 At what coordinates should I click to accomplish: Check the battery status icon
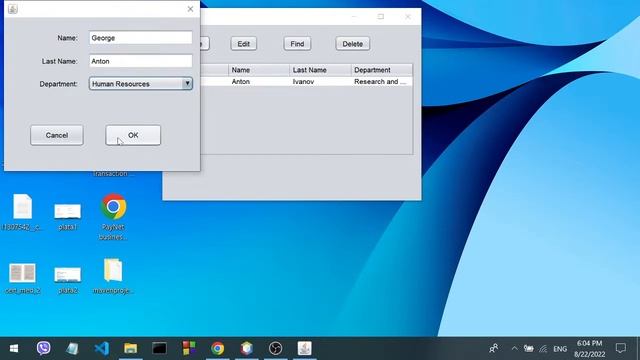(529, 348)
